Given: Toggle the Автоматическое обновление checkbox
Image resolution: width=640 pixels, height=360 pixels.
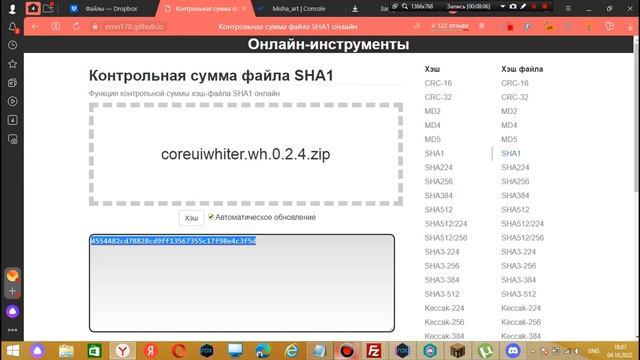Looking at the screenshot, I should (211, 217).
